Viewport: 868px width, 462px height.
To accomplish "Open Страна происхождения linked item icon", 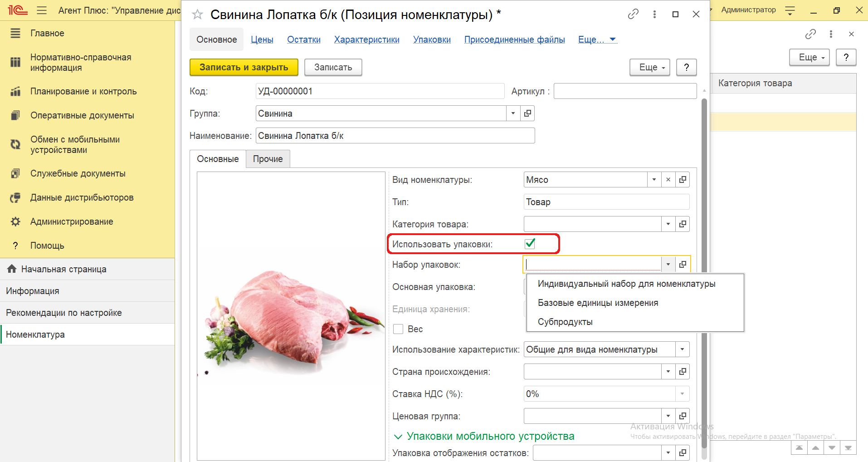I will [x=683, y=372].
